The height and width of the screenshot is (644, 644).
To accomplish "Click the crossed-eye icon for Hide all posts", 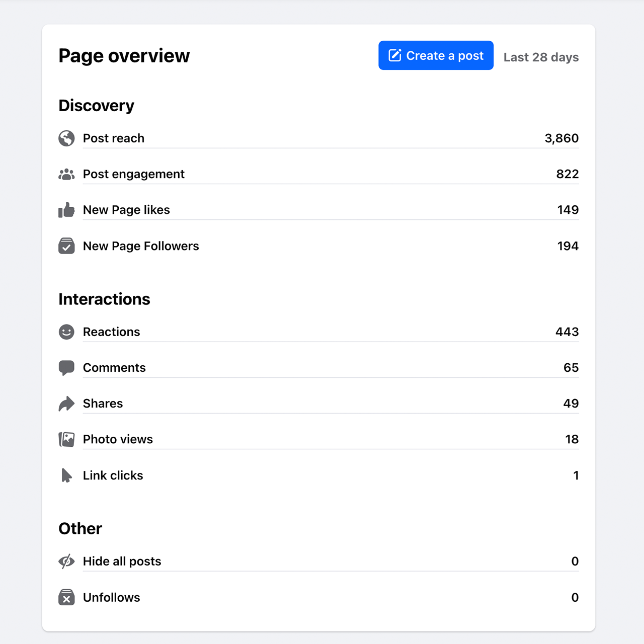I will click(66, 561).
